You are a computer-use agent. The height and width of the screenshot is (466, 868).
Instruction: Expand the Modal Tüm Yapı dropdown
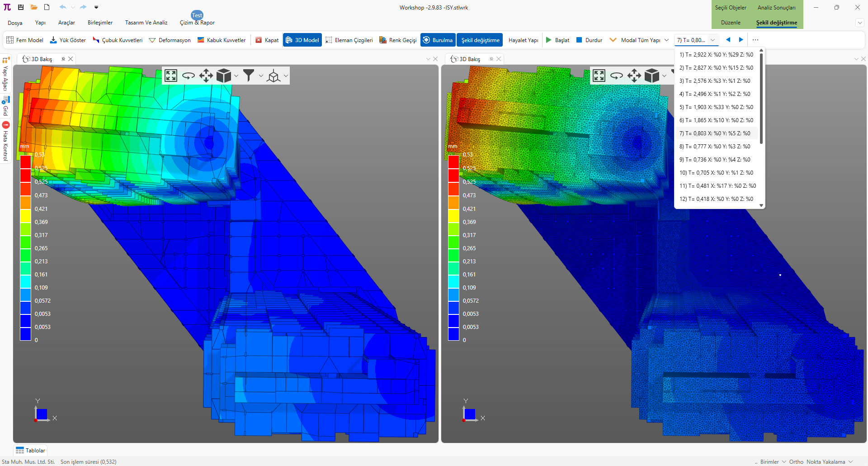(666, 40)
